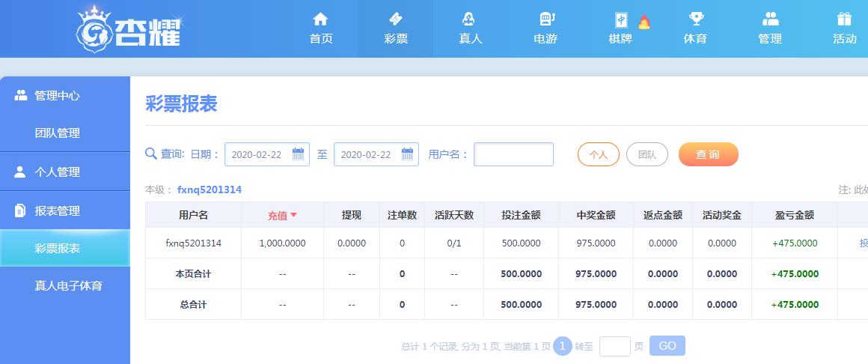Click the 投注金额 column header
Viewport: 868px width, 364px height.
pos(521,215)
